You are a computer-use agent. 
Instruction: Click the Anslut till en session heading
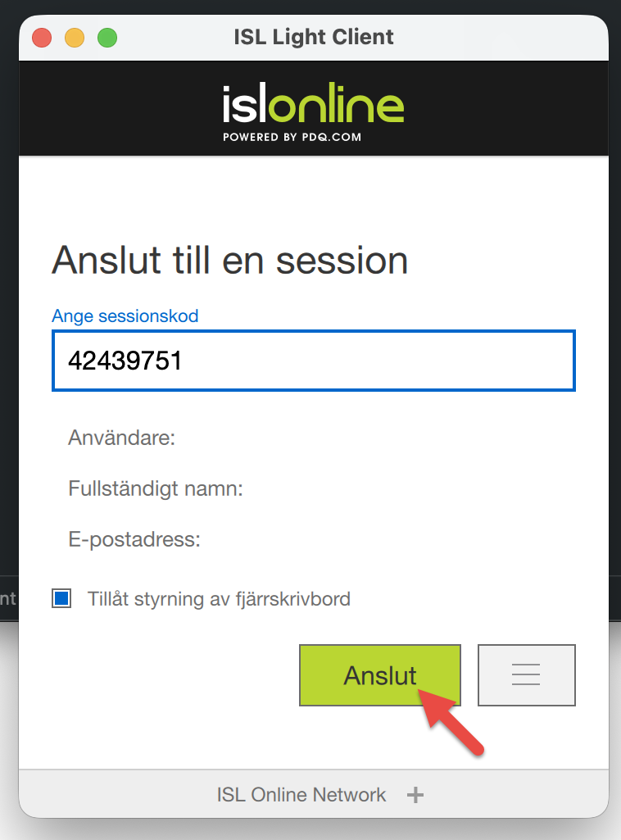(x=229, y=261)
